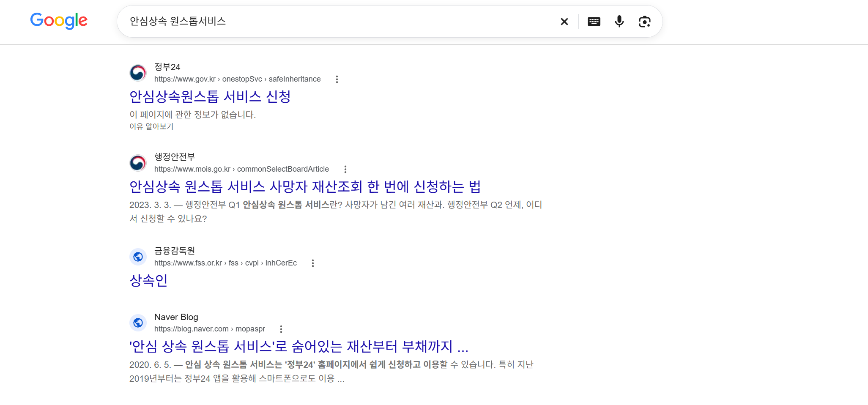Open the on-screen keyboard input tool
This screenshot has width=868, height=405.
click(594, 22)
